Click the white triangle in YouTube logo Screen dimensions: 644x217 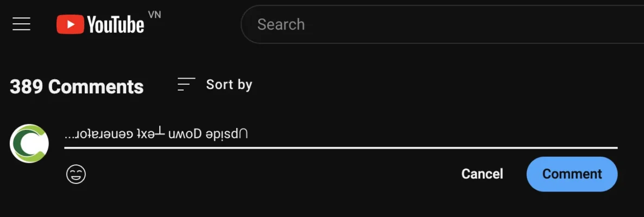tap(71, 24)
